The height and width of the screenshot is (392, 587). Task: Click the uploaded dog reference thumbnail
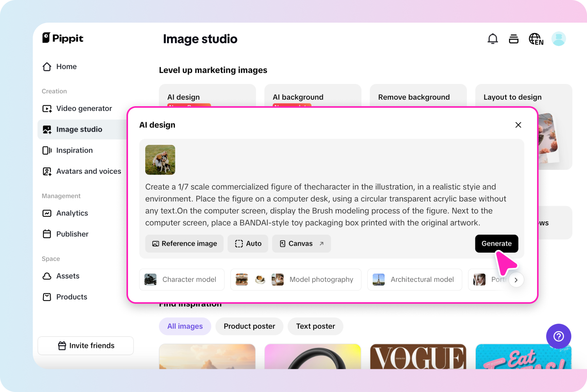[160, 160]
